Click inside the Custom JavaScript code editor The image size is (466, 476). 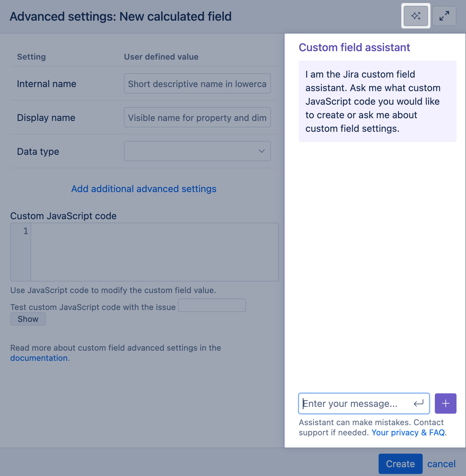tap(154, 252)
